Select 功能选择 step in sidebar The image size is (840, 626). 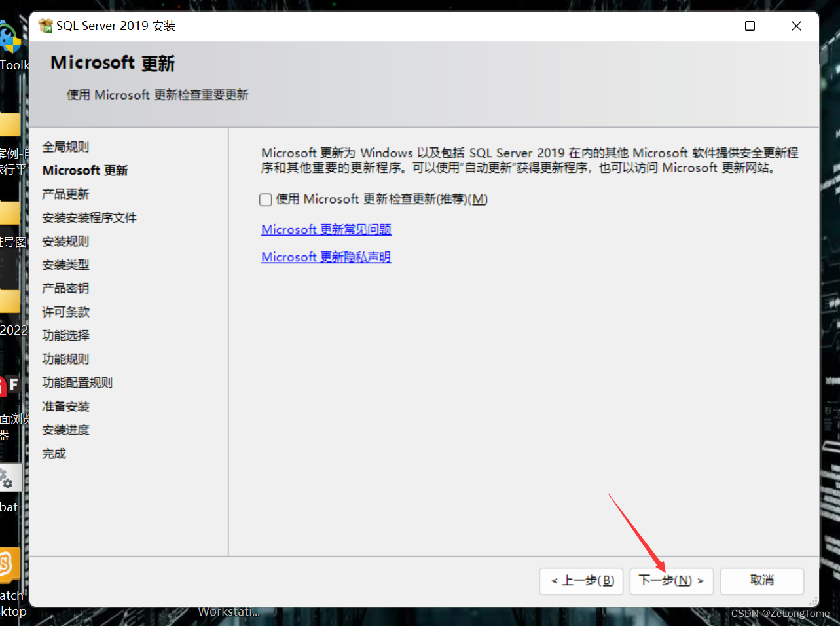(65, 335)
